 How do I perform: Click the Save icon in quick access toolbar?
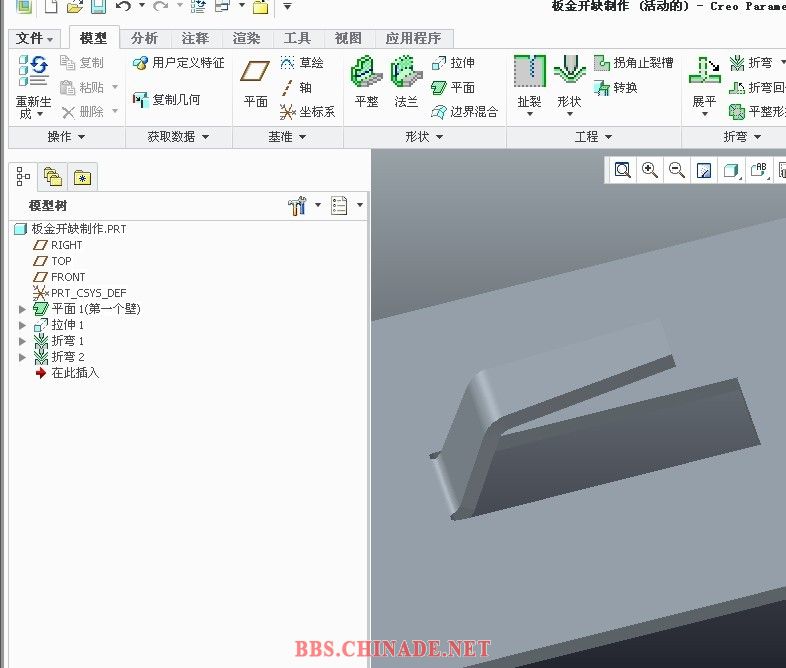98,7
